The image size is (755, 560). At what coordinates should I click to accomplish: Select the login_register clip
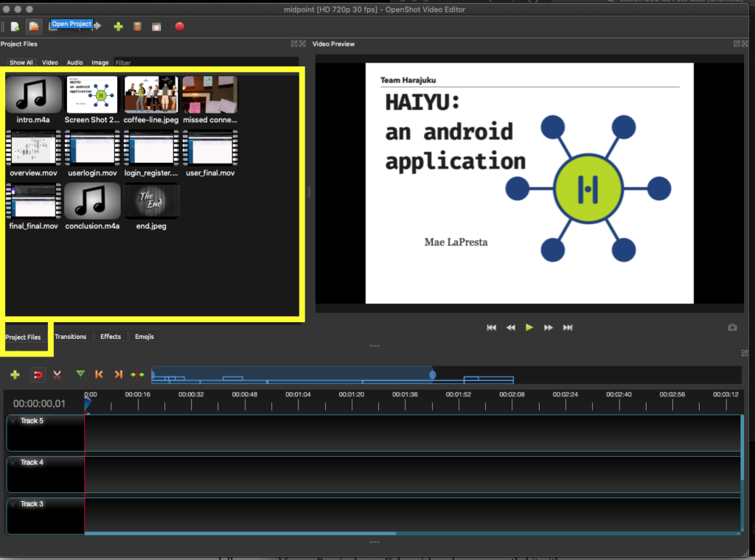150,153
